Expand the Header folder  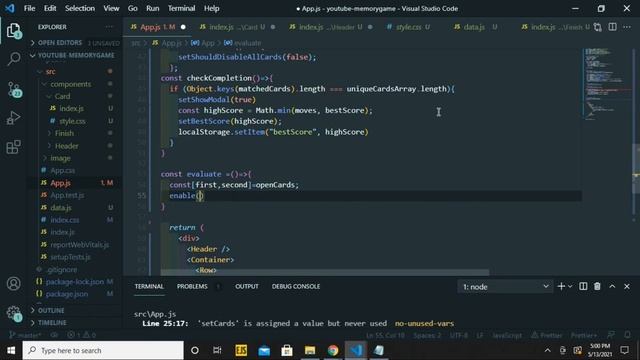pos(67,146)
